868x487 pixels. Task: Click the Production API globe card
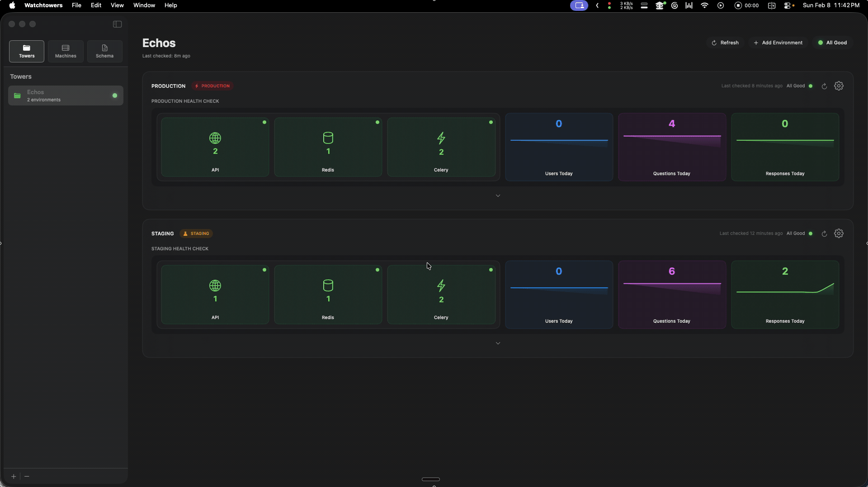click(215, 147)
